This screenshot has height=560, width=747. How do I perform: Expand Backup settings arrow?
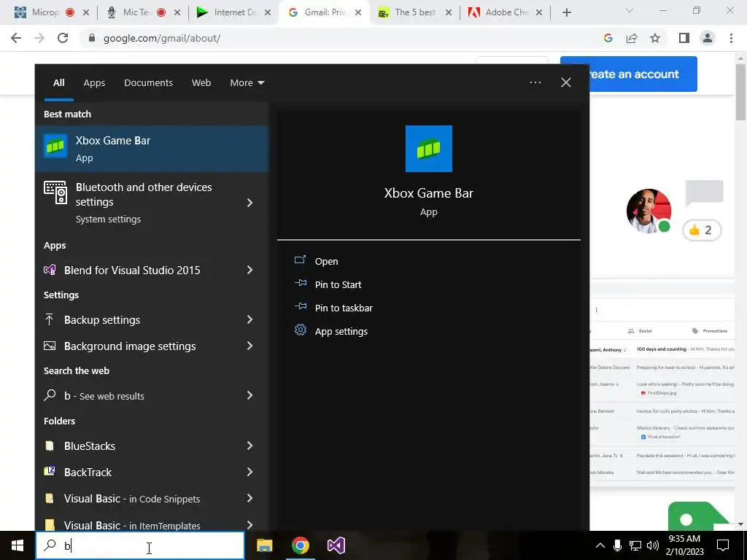click(249, 319)
